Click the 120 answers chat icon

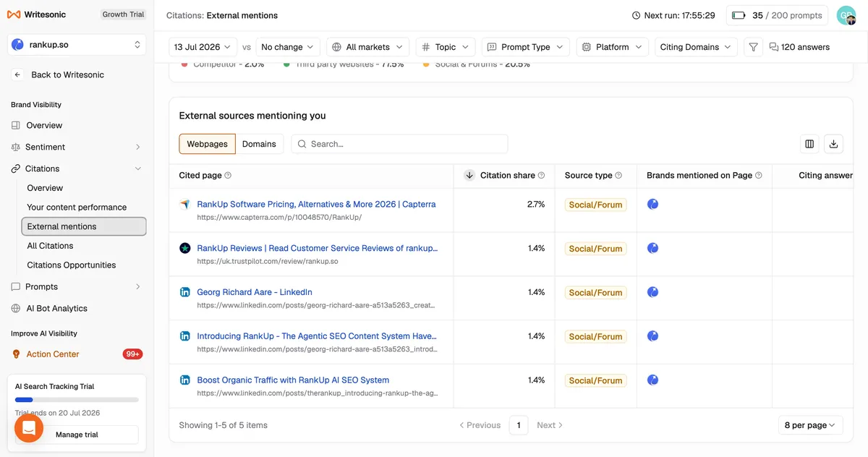pyautogui.click(x=774, y=47)
